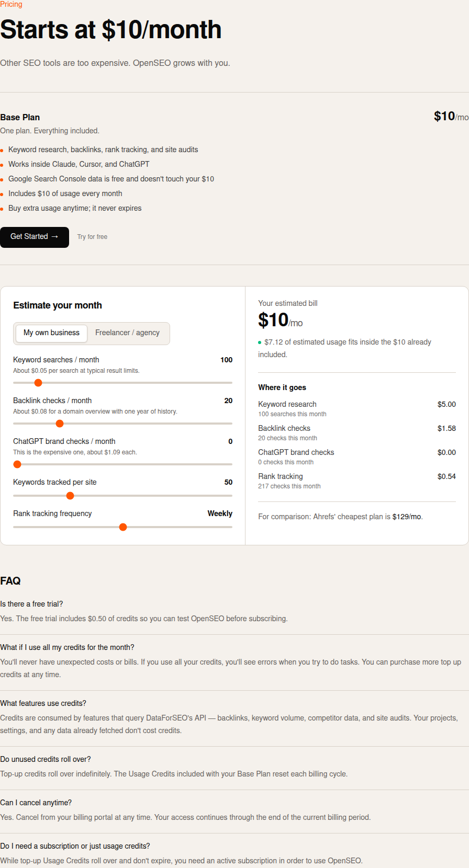Switch to Freelancer / agency tab

127,333
